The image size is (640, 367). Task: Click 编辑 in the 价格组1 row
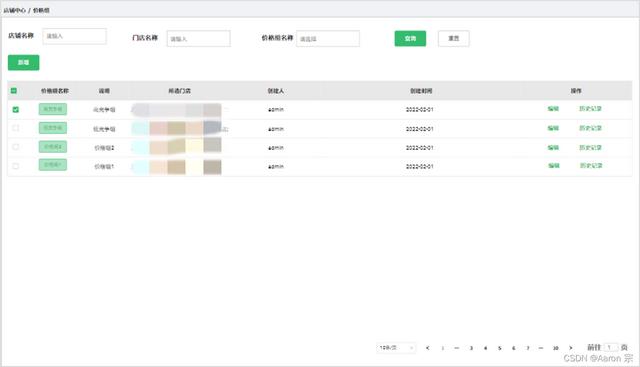pyautogui.click(x=553, y=165)
